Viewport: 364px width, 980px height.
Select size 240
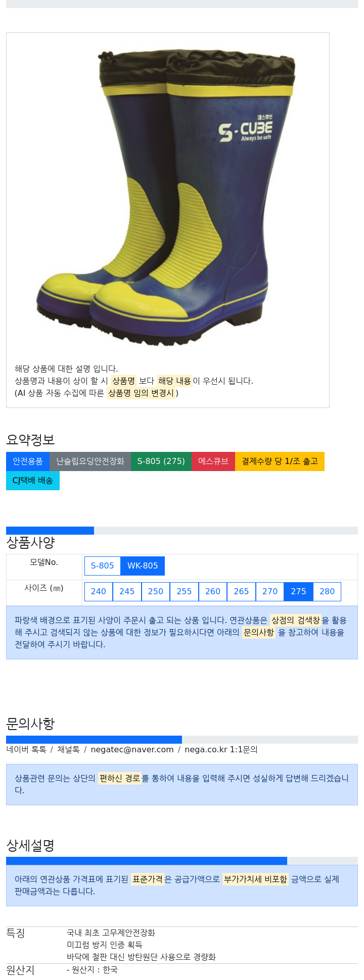[99, 592]
